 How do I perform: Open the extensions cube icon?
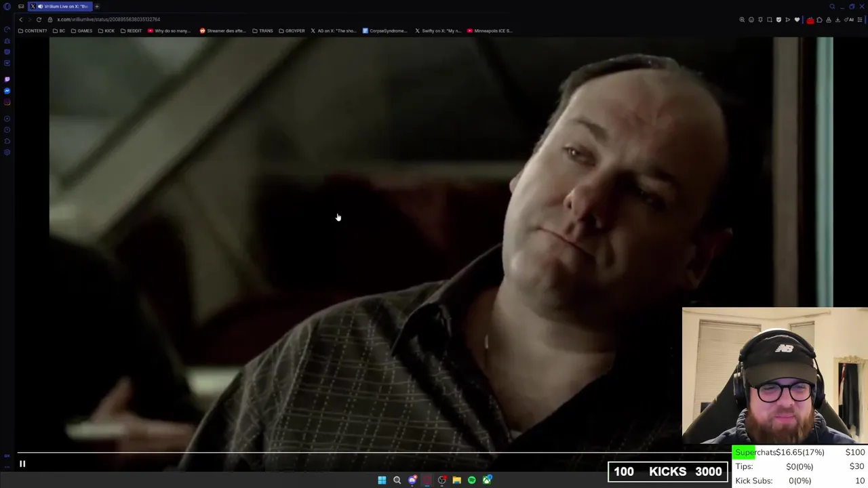(819, 20)
